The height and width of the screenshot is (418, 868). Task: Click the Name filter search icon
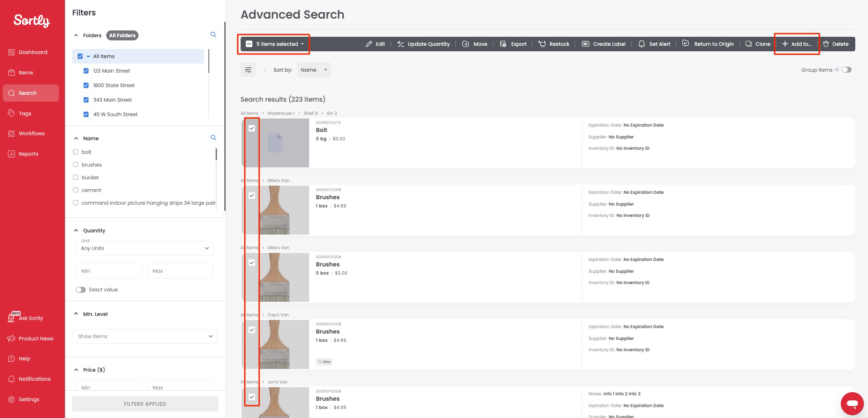pyautogui.click(x=213, y=138)
